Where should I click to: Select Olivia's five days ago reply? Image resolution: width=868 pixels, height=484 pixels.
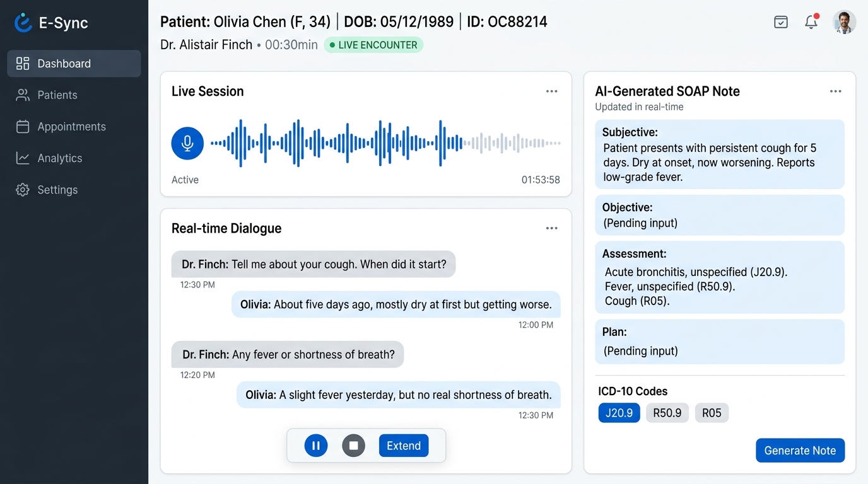(396, 304)
